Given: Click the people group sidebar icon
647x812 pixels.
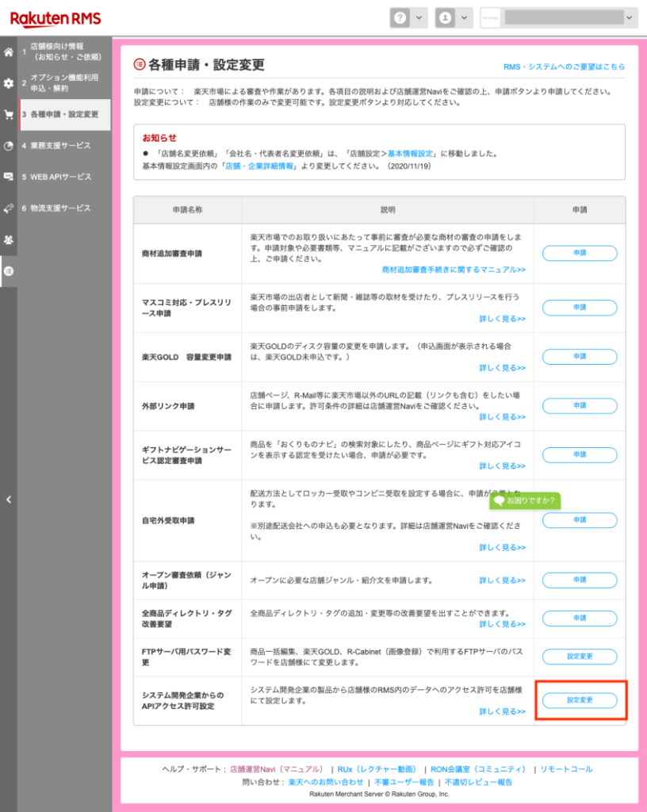Looking at the screenshot, I should 9,239.
